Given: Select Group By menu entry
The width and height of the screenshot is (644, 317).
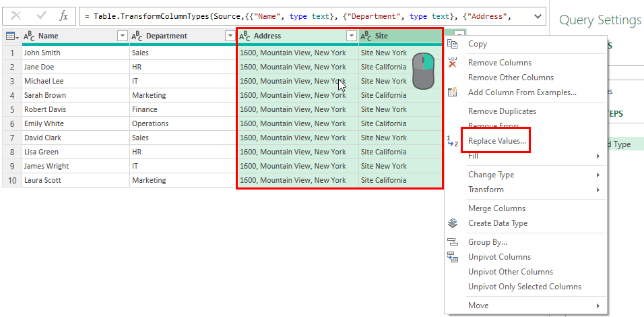Looking at the screenshot, I should (488, 242).
